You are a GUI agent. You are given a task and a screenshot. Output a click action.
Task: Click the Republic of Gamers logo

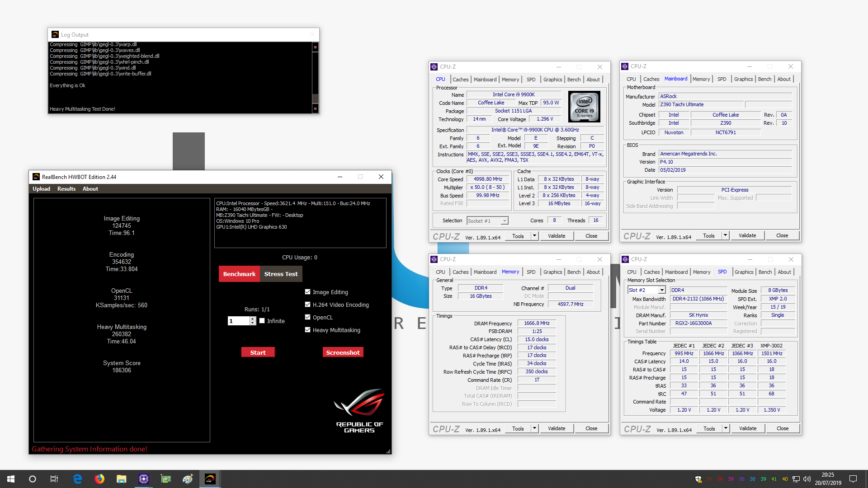tap(359, 411)
